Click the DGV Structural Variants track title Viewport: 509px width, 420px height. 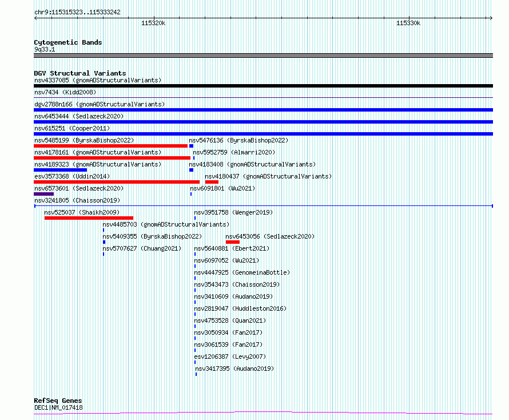(80, 73)
